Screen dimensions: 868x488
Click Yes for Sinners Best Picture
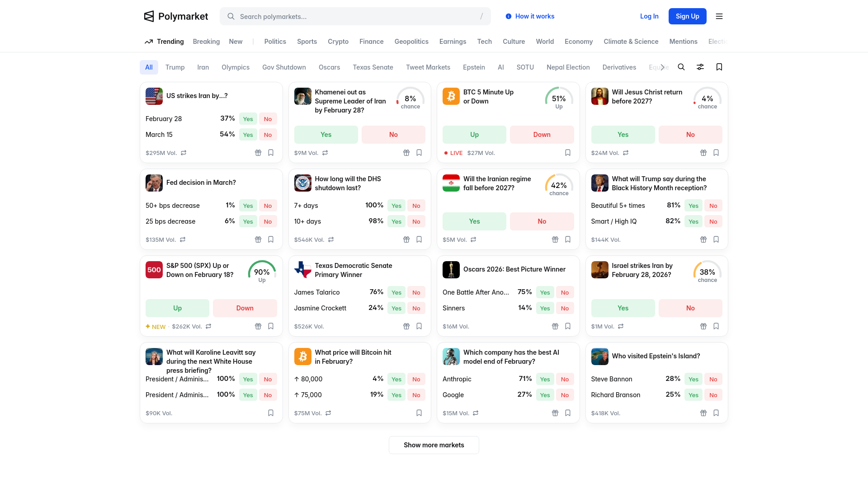click(545, 308)
